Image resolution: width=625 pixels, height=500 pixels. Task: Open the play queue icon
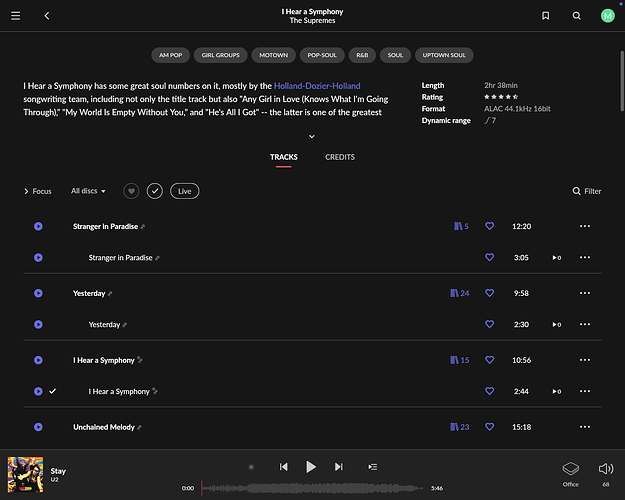[x=373, y=467]
